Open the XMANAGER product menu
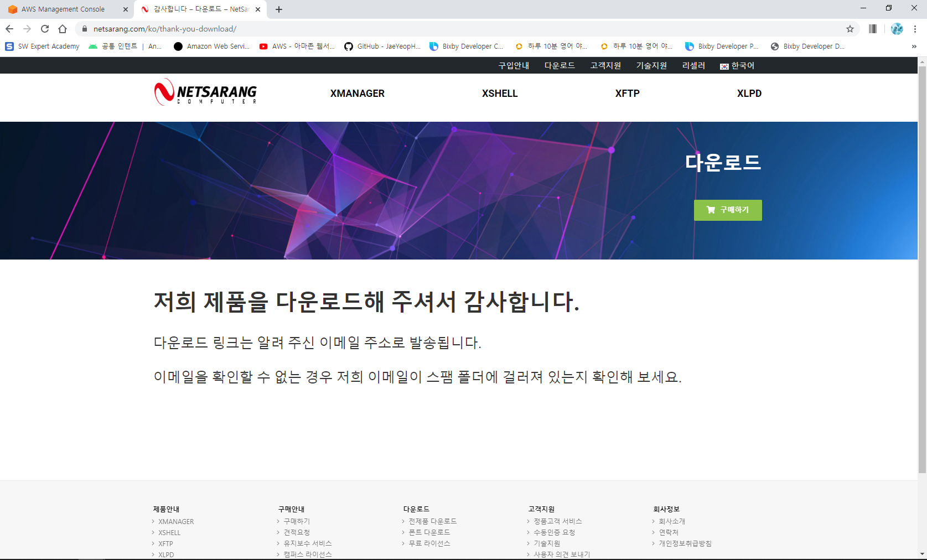Viewport: 927px width, 560px height. click(358, 94)
